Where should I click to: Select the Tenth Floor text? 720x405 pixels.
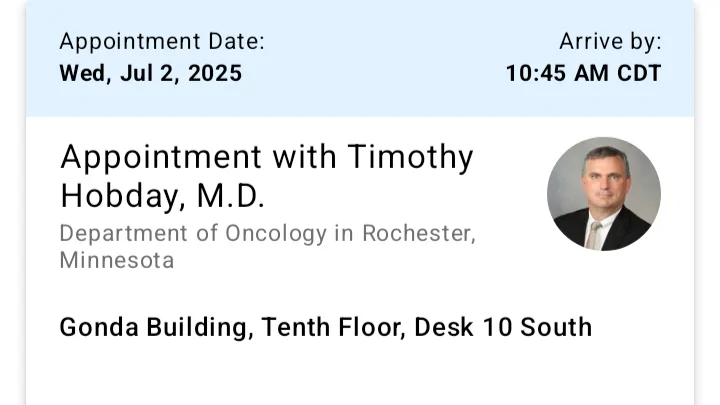(x=333, y=327)
